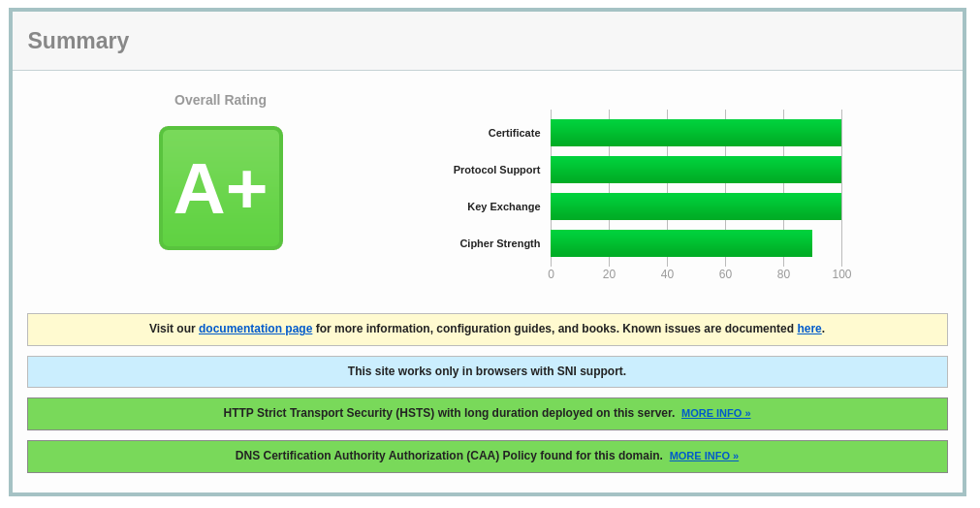This screenshot has height=508, width=980.
Task: Click the Certificate label
Action: point(514,133)
